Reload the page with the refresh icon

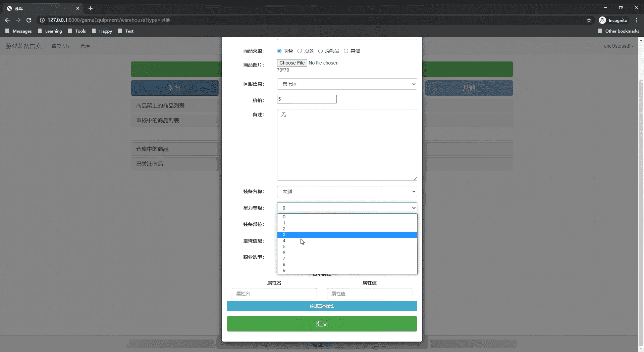tap(29, 20)
